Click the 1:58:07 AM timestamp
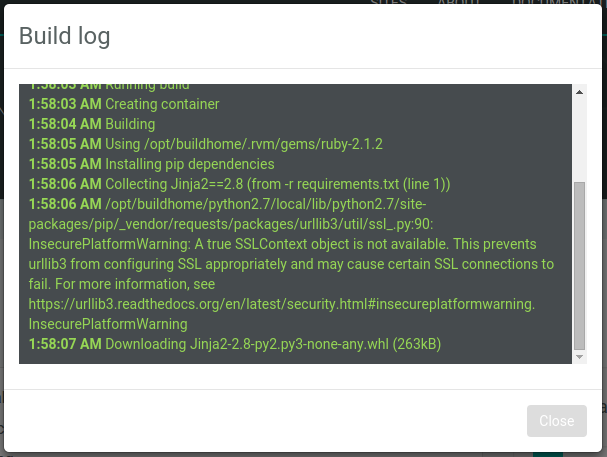This screenshot has height=457, width=607. [x=65, y=344]
